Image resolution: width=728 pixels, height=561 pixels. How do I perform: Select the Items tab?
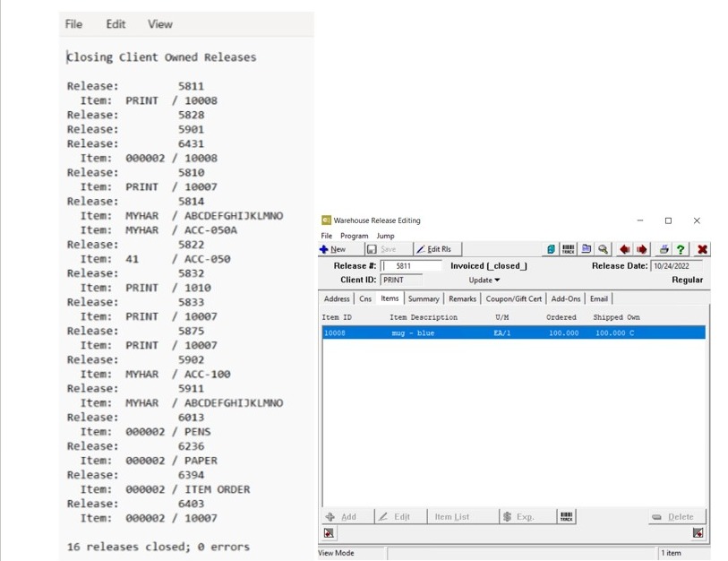[390, 298]
